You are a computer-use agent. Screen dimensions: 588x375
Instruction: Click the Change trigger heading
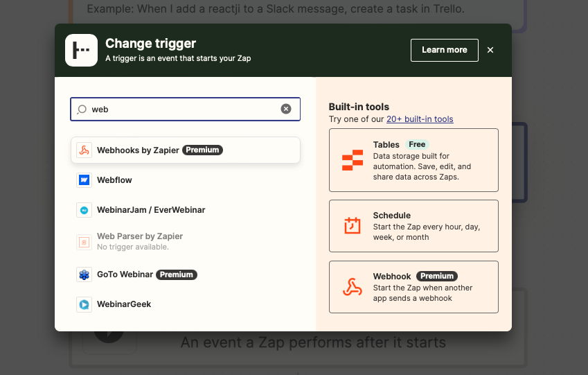pos(151,44)
